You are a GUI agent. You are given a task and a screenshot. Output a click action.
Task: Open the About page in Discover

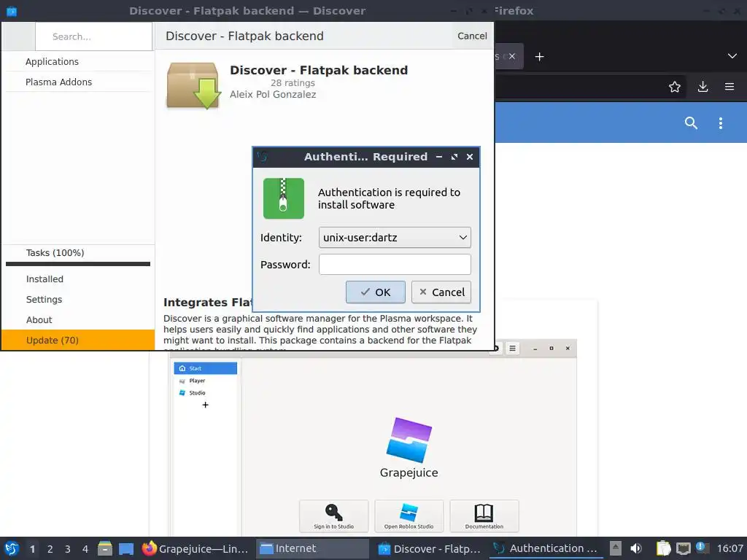click(77, 320)
